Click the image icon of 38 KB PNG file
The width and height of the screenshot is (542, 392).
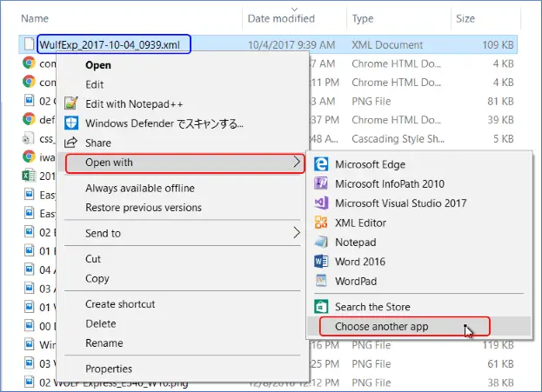click(30, 382)
